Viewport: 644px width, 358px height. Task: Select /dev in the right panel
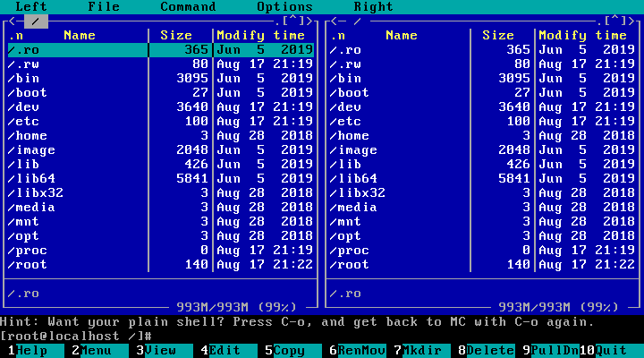[x=483, y=107]
